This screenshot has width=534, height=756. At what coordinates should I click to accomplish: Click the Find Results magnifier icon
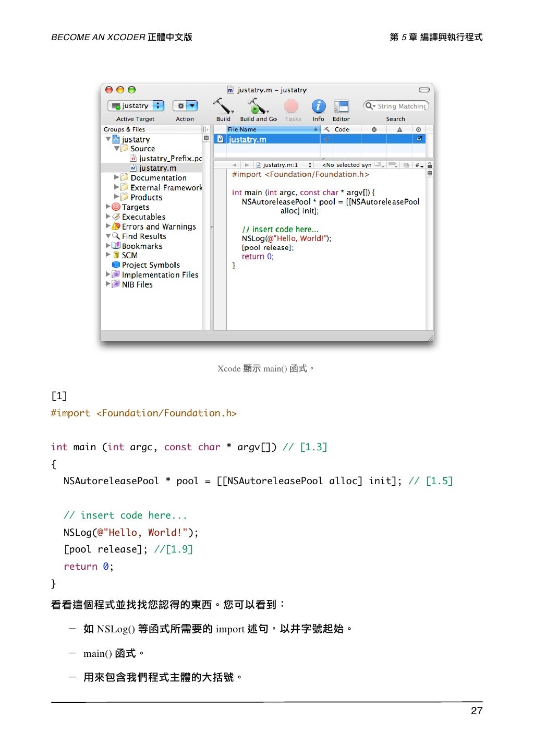point(116,236)
